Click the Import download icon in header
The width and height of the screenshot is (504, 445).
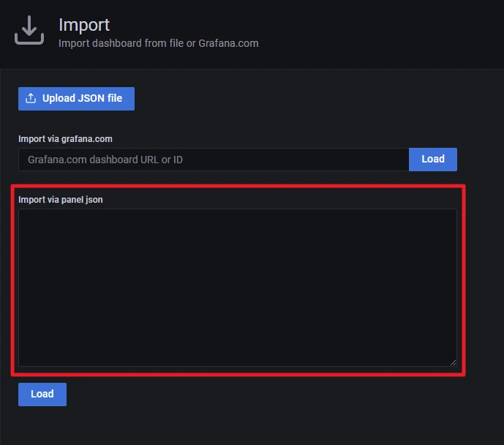click(30, 30)
